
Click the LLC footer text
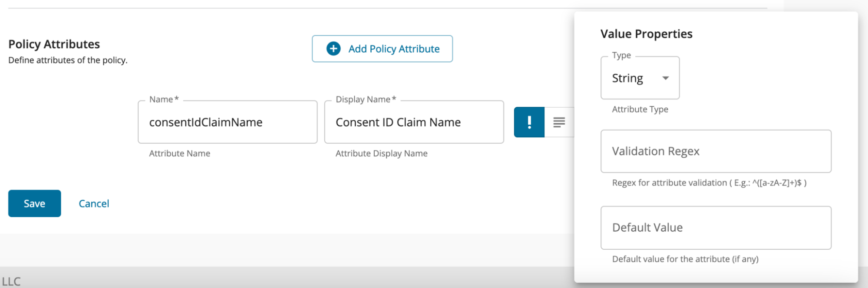tap(11, 281)
